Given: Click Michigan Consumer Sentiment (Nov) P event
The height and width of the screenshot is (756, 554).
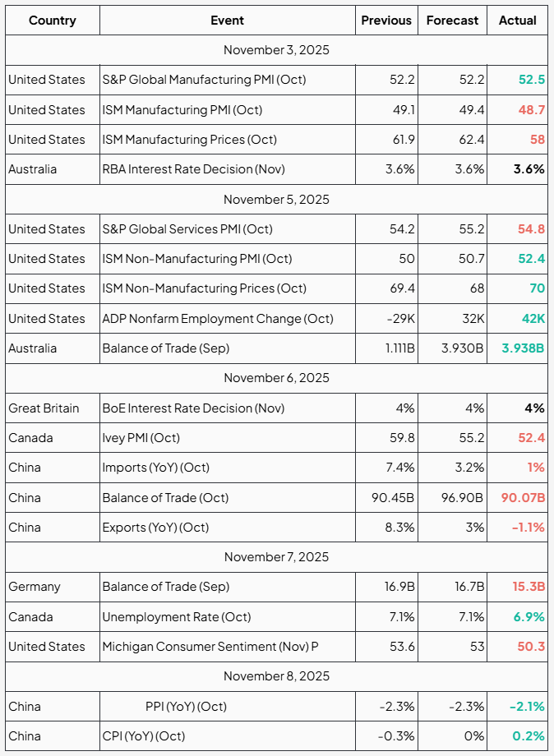Looking at the screenshot, I should (x=210, y=647).
